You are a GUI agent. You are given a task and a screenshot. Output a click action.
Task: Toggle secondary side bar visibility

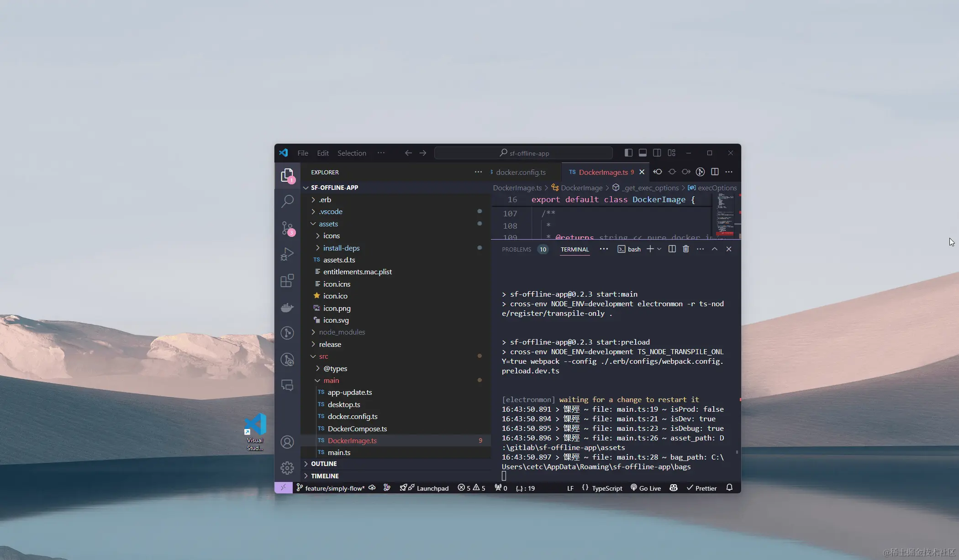click(657, 153)
